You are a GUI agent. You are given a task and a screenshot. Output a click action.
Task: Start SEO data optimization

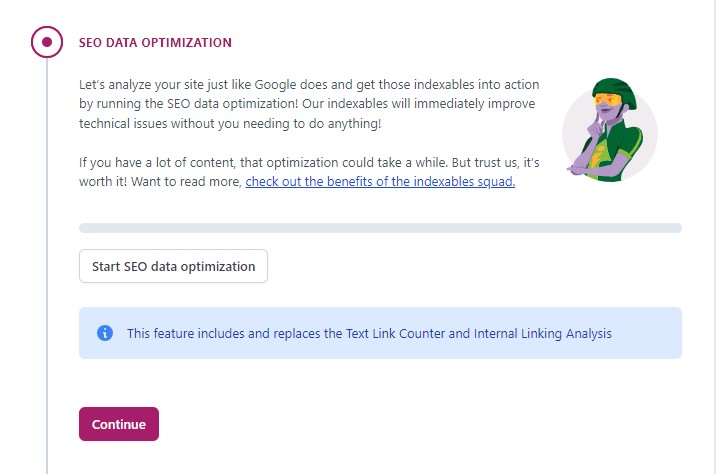point(173,266)
